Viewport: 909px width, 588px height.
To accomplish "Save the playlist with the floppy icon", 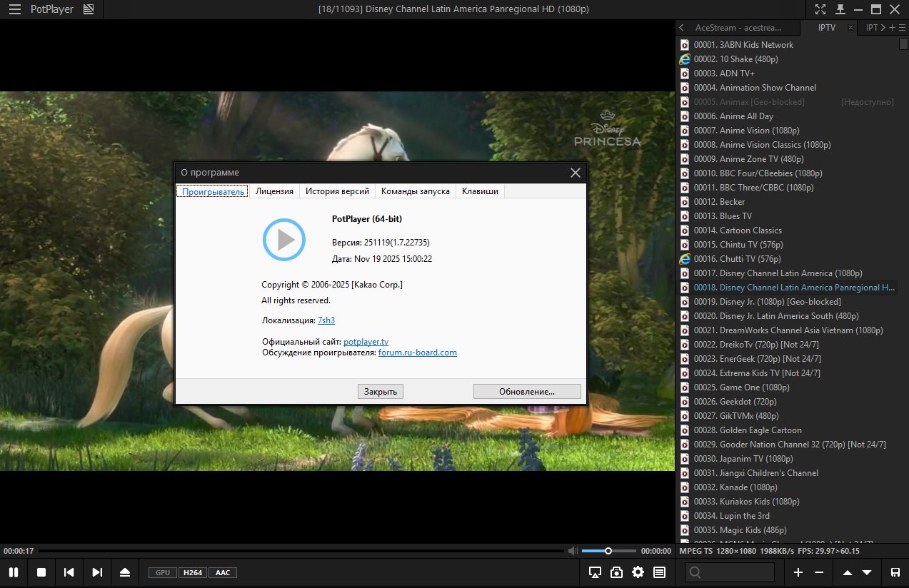I will (895, 572).
